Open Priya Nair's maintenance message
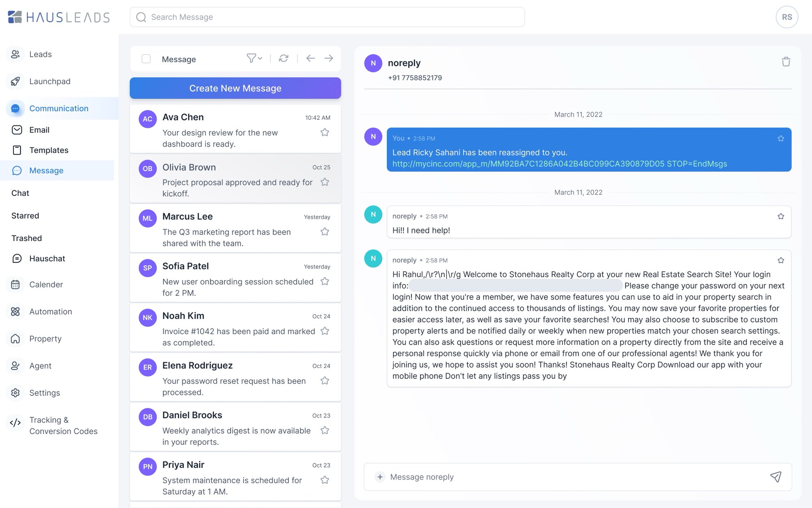The width and height of the screenshot is (812, 508). click(235, 476)
